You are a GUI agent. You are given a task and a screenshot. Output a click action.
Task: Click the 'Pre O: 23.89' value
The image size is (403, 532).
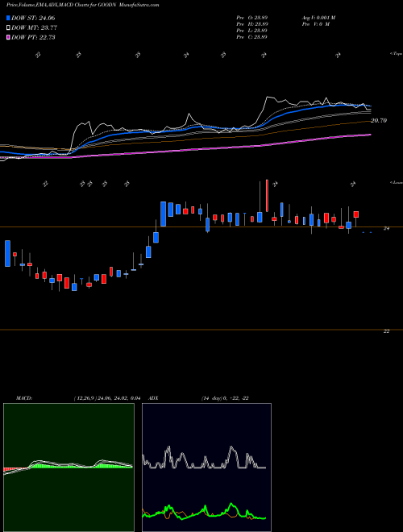coord(251,18)
